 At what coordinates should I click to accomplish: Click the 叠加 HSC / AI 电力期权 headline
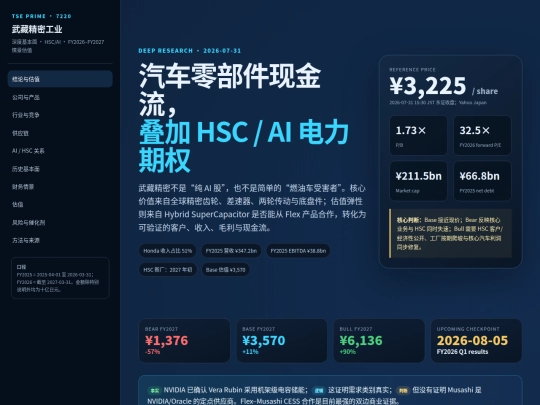pos(244,146)
